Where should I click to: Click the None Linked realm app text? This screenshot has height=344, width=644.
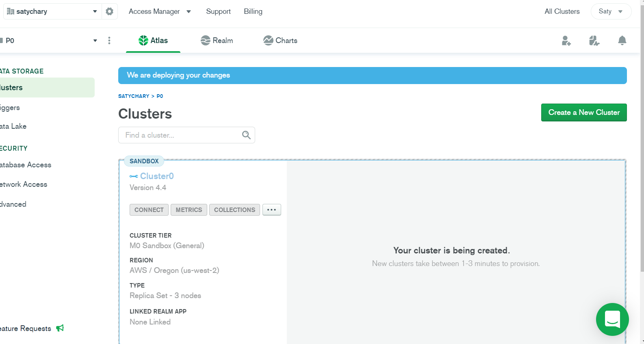click(150, 322)
